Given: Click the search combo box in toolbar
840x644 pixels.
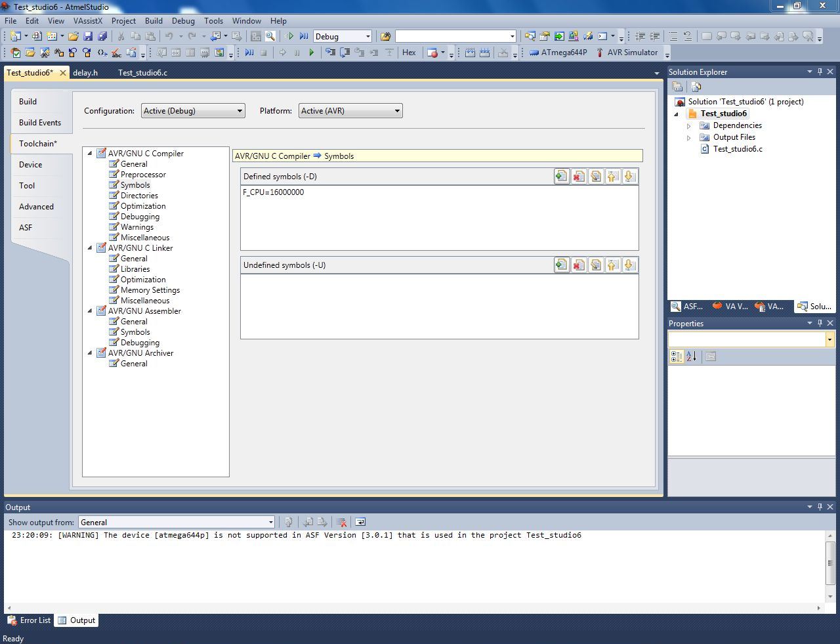Looking at the screenshot, I should [455, 36].
